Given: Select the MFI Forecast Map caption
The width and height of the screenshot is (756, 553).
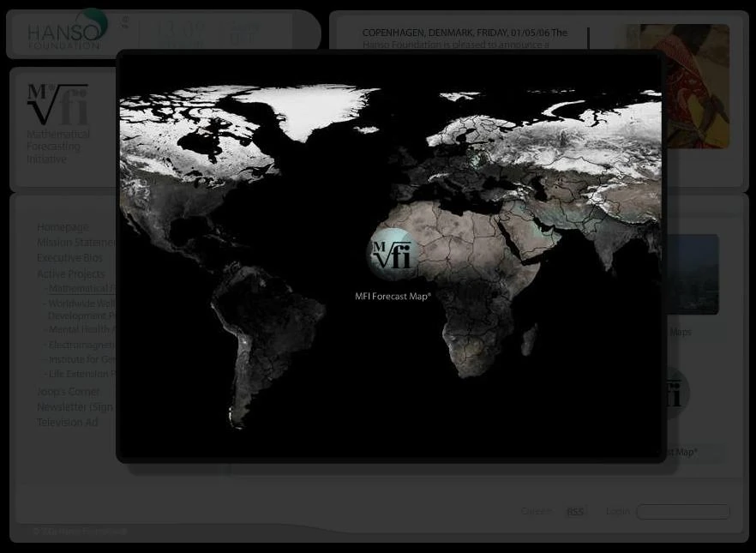Looking at the screenshot, I should [x=393, y=297].
